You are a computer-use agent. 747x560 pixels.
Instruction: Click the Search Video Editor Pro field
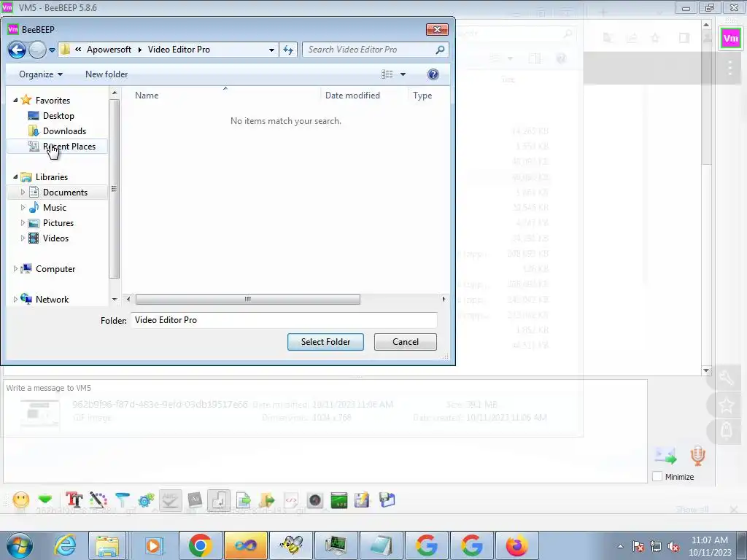click(x=376, y=50)
